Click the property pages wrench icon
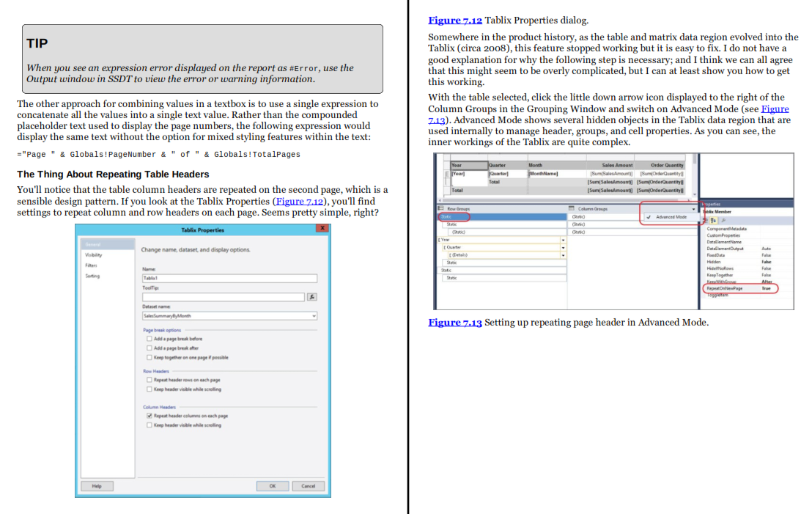Viewport: 812px width, 514px height. coord(723,220)
